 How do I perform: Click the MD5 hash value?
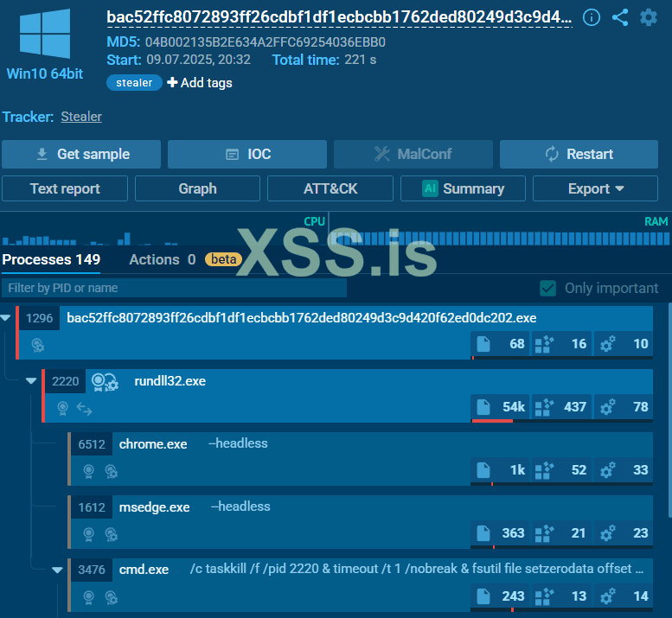point(266,42)
